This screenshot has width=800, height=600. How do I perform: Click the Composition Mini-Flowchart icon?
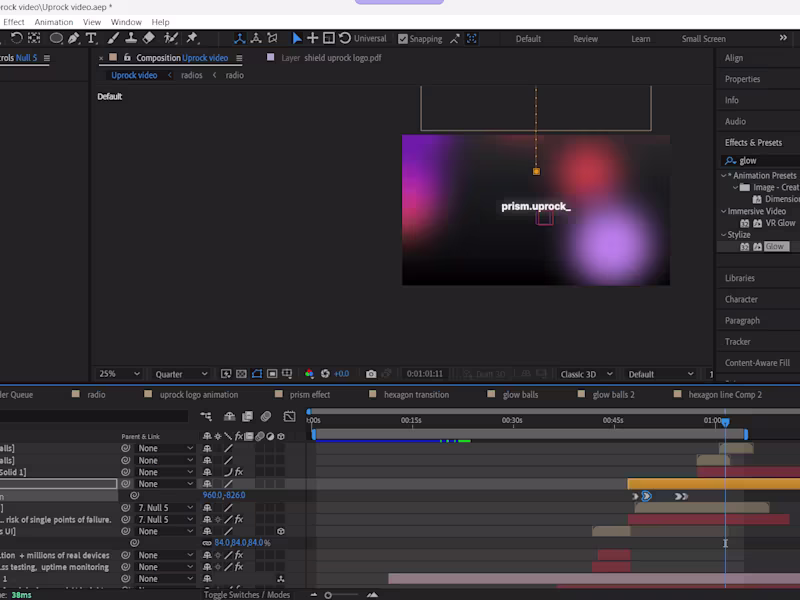click(x=206, y=416)
